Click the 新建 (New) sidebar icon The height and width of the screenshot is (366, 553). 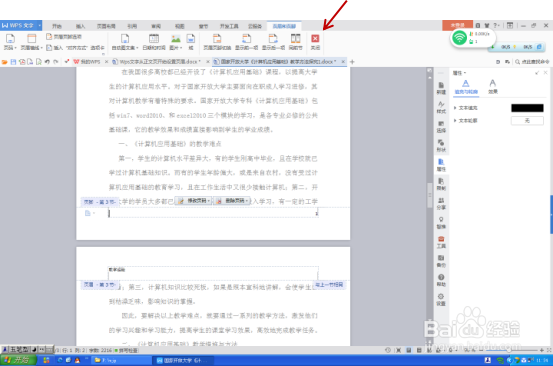point(441,88)
